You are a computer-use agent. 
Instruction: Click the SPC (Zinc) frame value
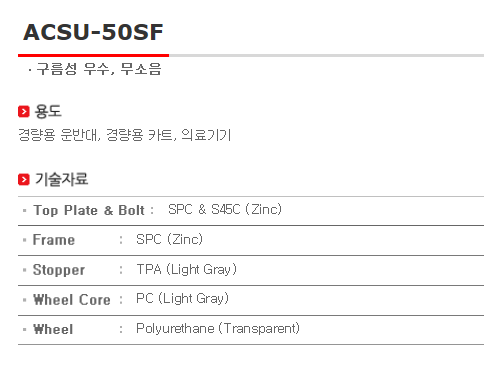pos(169,239)
